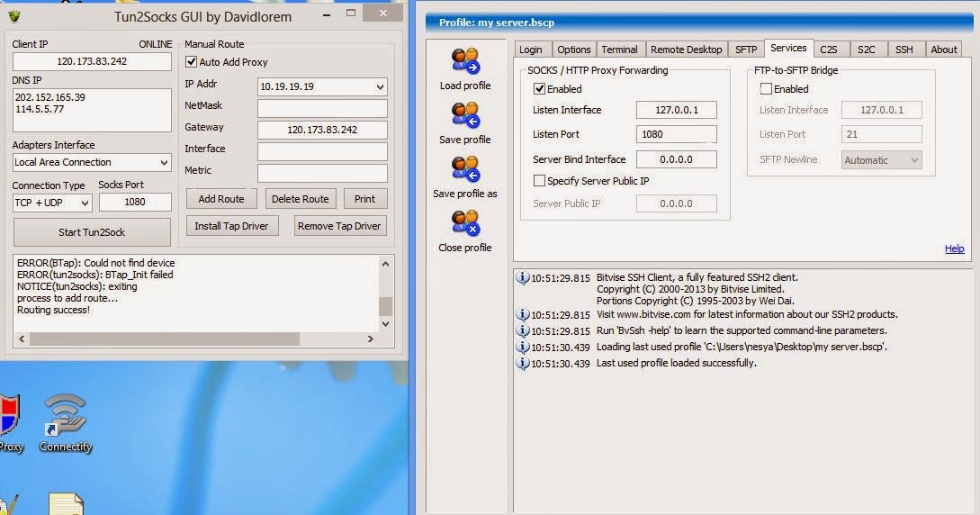Open the Help link in Bitvise
980x515 pixels.
[x=954, y=248]
